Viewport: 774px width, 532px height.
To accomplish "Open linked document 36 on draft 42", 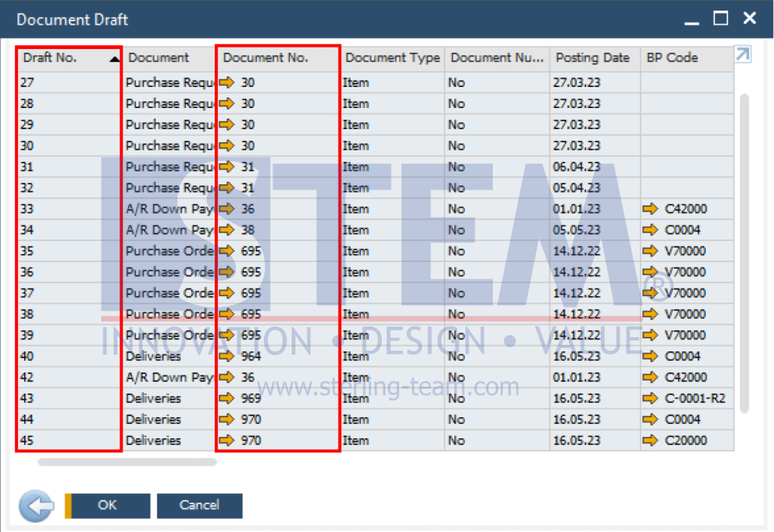I will point(234,377).
